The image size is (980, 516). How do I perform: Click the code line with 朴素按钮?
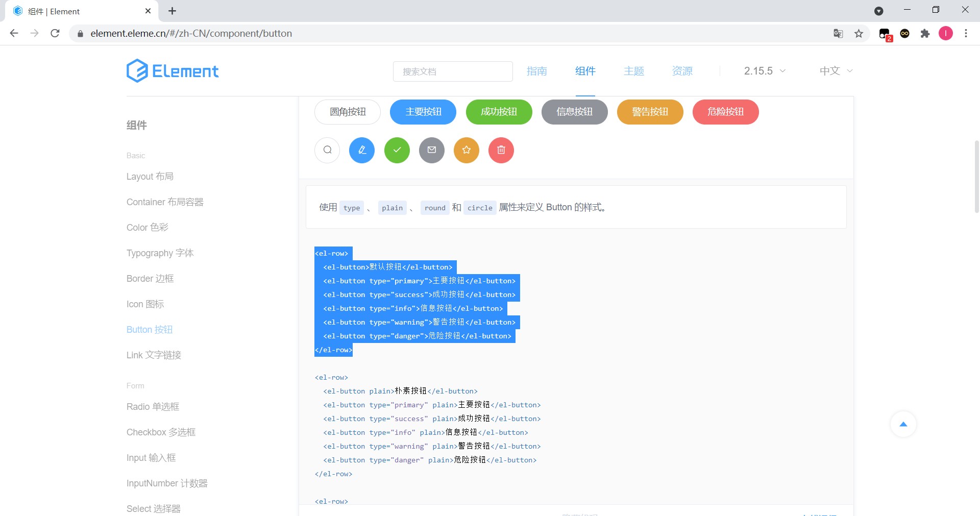tap(400, 391)
